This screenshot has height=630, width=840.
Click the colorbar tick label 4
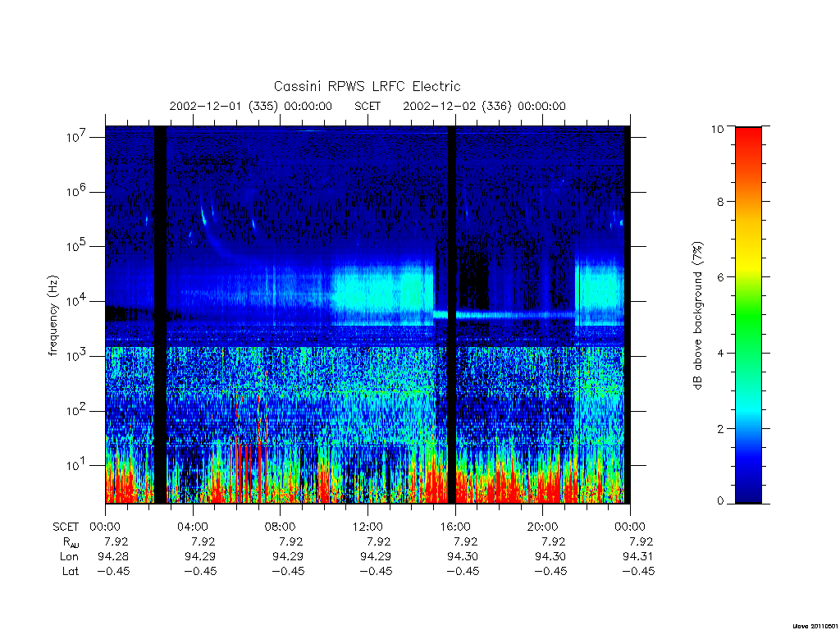pyautogui.click(x=720, y=353)
